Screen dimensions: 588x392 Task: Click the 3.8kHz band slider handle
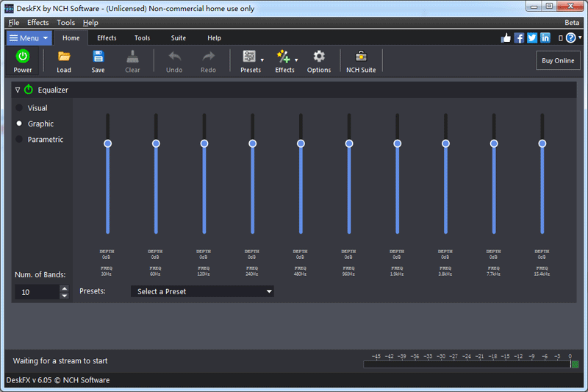coord(445,143)
